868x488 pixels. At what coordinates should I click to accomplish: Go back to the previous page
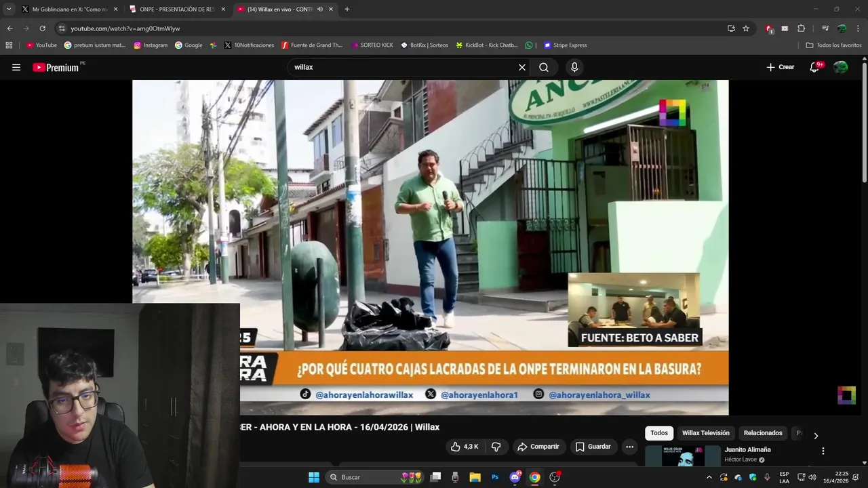tap(9, 28)
